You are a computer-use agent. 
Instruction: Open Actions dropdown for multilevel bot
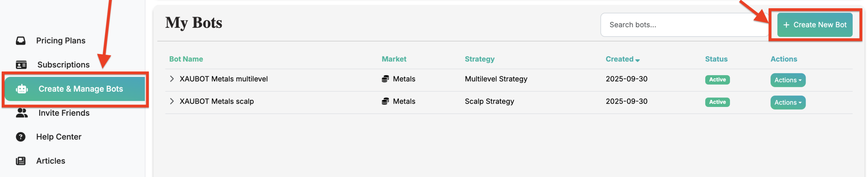pyautogui.click(x=788, y=80)
